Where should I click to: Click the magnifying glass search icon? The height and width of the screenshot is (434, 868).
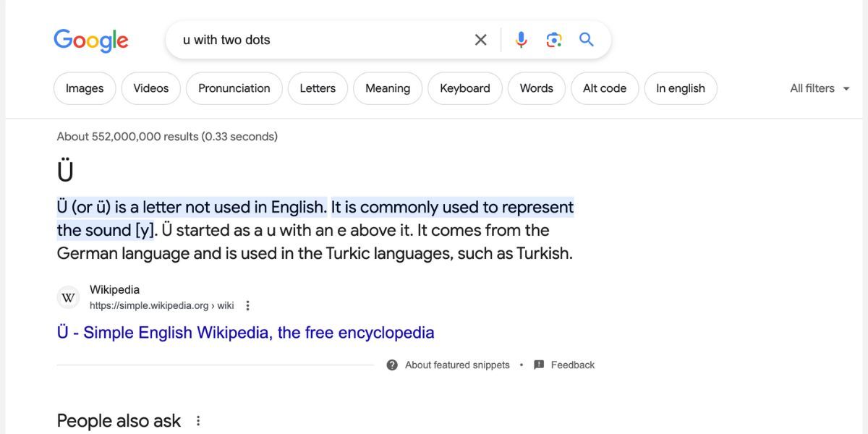(586, 40)
